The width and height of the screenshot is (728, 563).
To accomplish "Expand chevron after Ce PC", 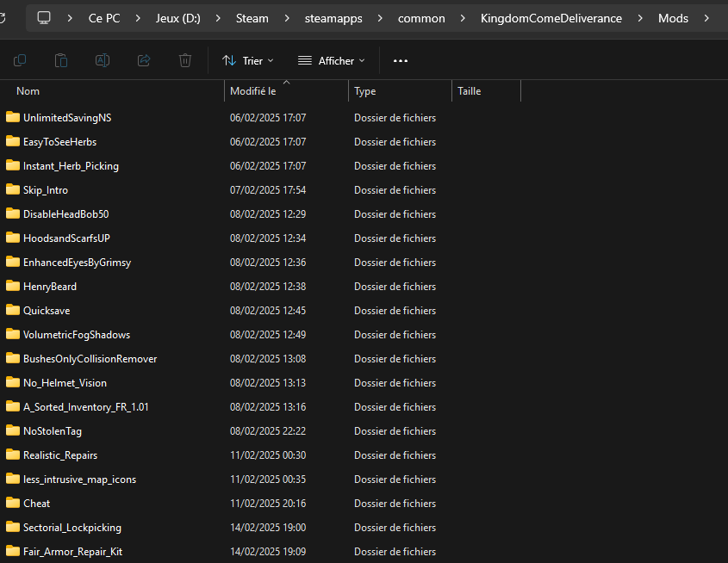I will tap(138, 18).
